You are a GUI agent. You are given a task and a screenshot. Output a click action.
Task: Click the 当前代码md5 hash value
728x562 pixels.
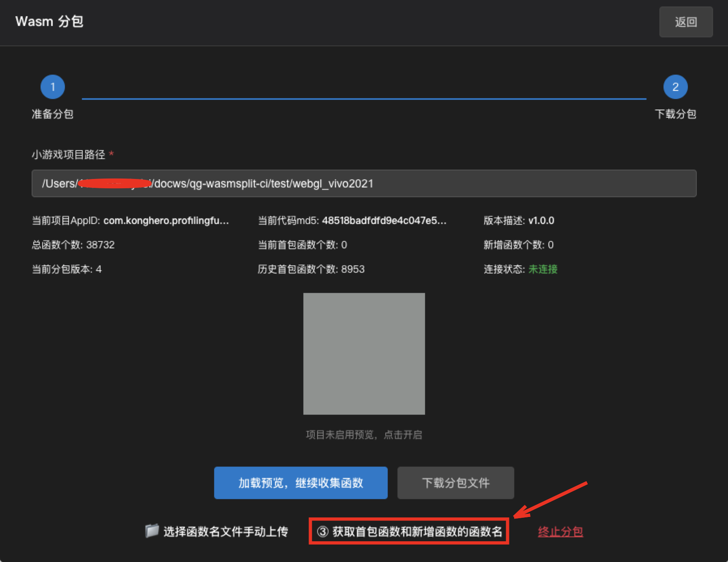384,221
